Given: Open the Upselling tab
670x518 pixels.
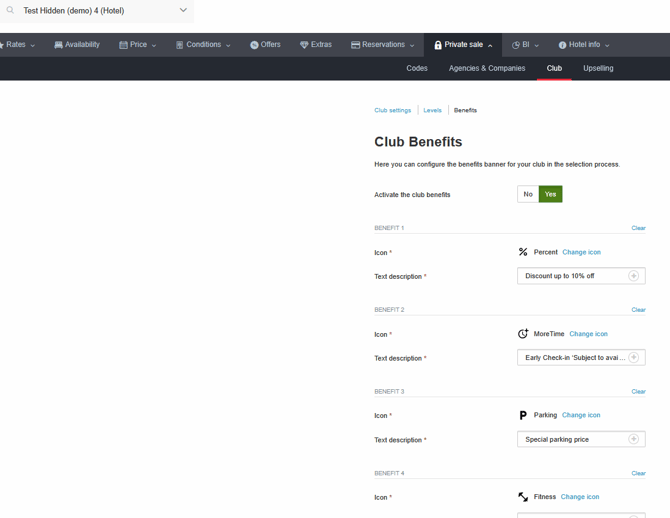Looking at the screenshot, I should pyautogui.click(x=598, y=68).
